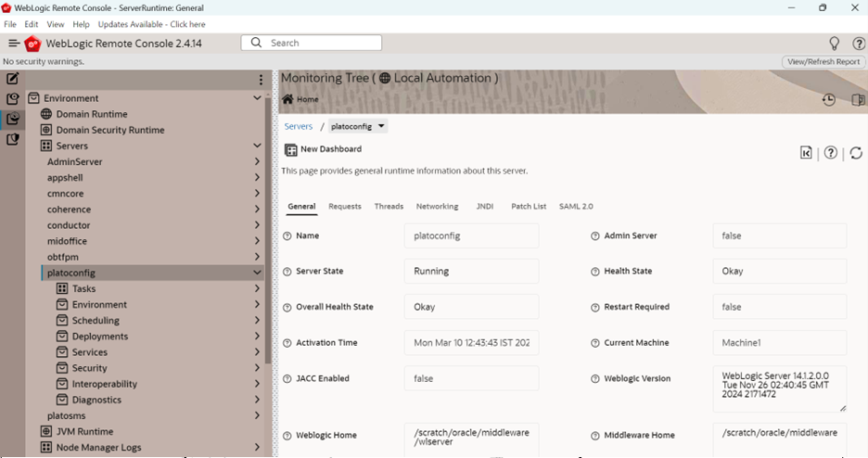Image resolution: width=868 pixels, height=458 pixels.
Task: Click the Home house icon
Action: pos(287,99)
